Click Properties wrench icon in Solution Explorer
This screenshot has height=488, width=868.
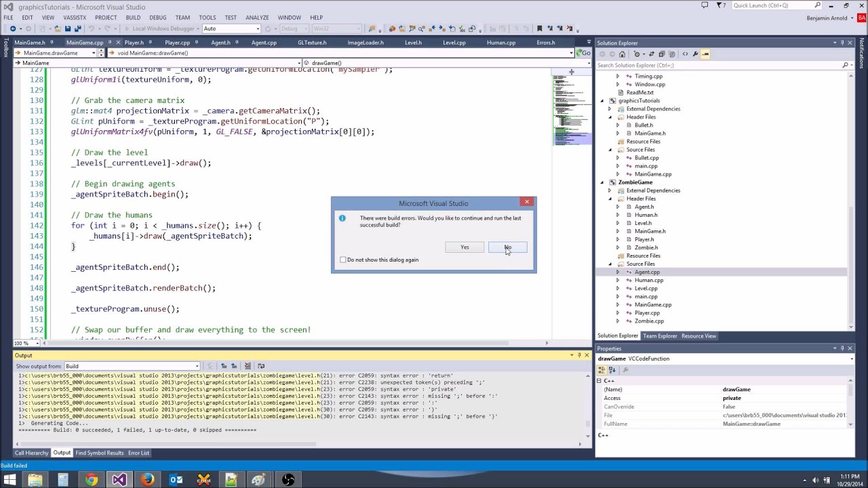(695, 54)
